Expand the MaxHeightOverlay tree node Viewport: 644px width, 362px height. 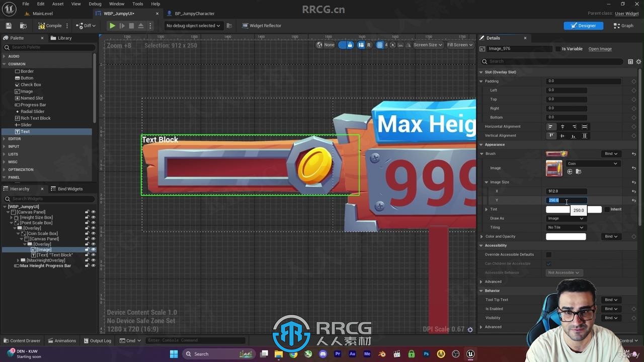coord(19,260)
